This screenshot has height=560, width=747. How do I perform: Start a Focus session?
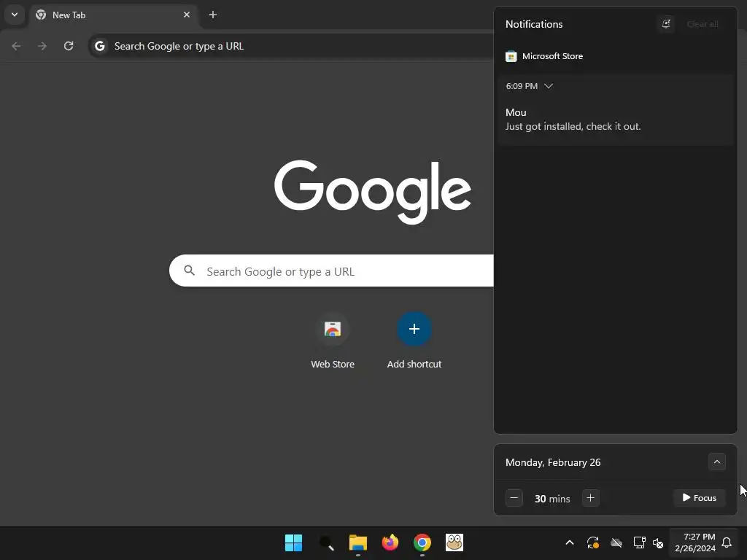[700, 498]
